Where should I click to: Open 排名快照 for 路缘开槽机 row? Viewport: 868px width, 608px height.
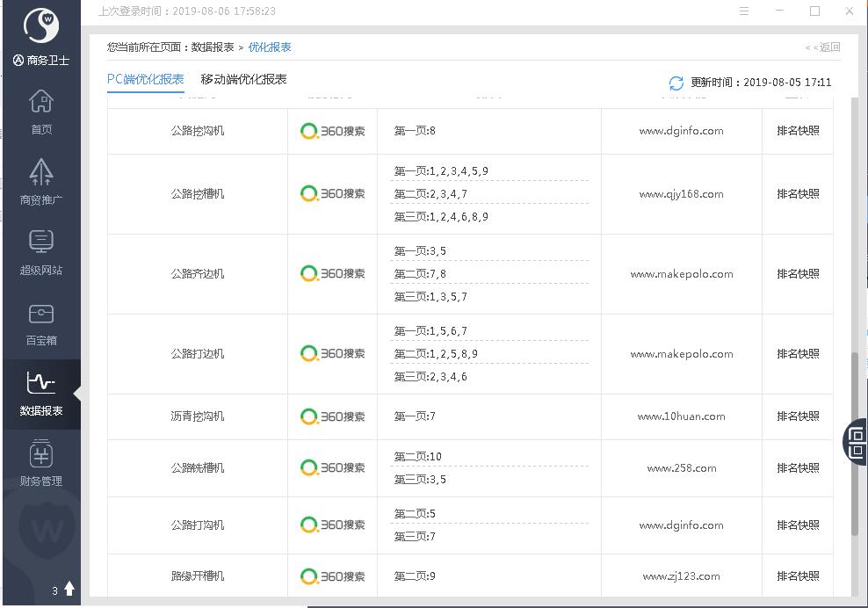797,576
